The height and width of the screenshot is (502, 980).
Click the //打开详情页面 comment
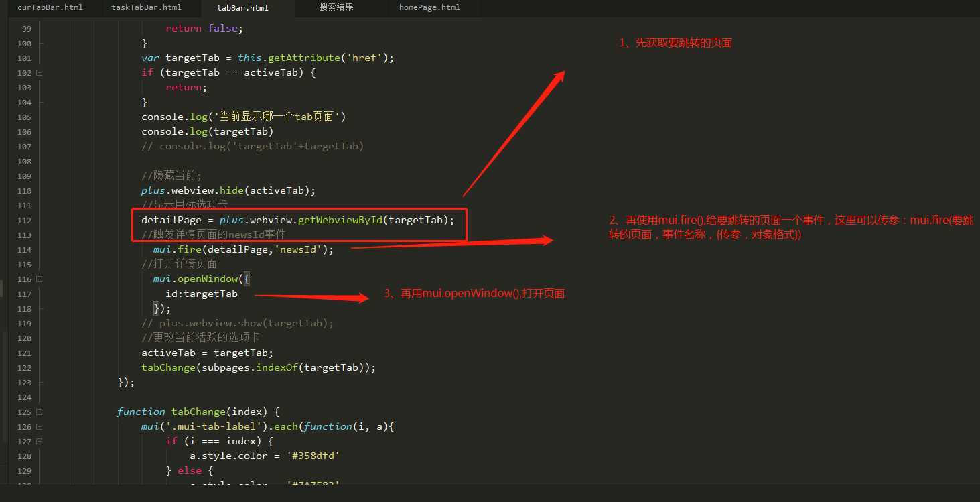179,264
